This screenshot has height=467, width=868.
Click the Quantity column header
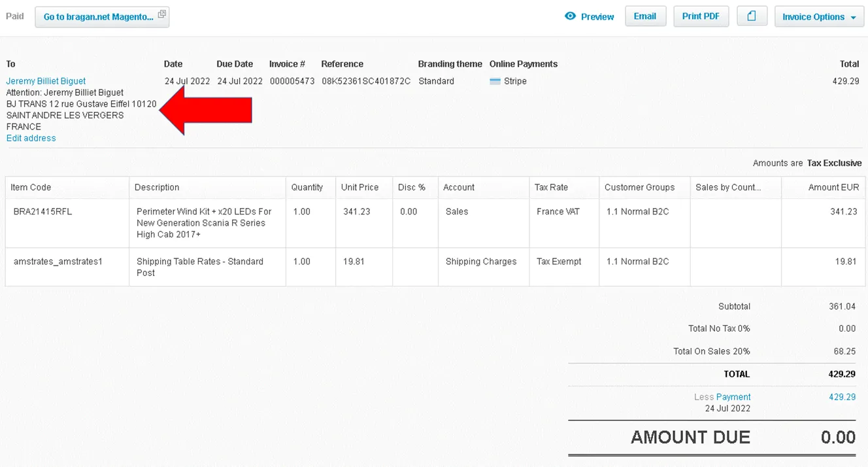click(310, 187)
